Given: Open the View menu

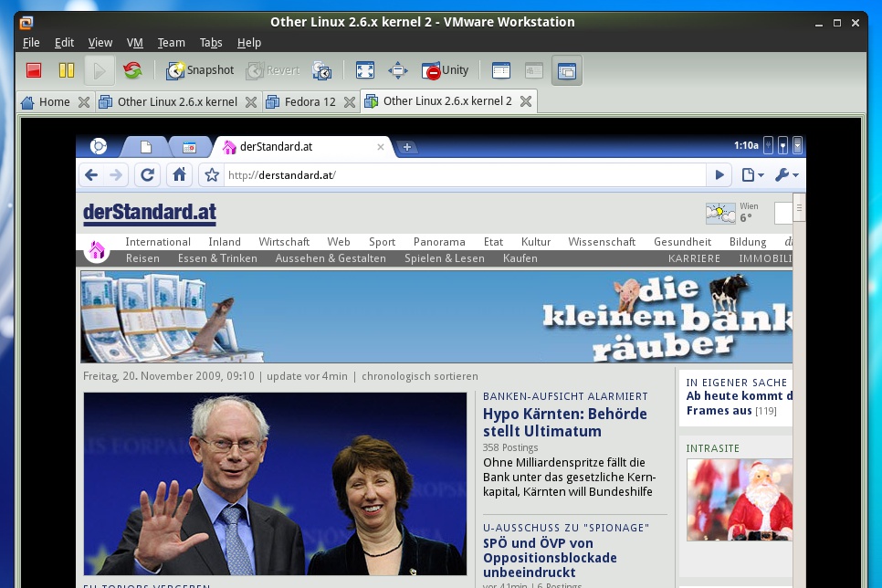Looking at the screenshot, I should pyautogui.click(x=100, y=43).
